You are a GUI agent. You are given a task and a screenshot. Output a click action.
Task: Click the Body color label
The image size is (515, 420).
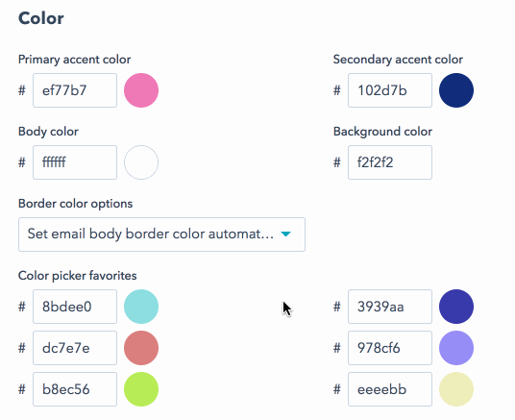(x=48, y=132)
